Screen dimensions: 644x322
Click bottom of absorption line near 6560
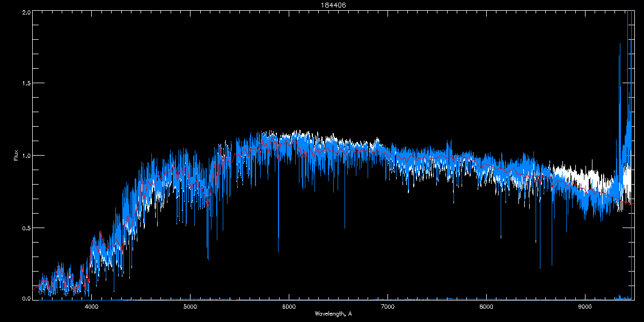[x=345, y=228]
